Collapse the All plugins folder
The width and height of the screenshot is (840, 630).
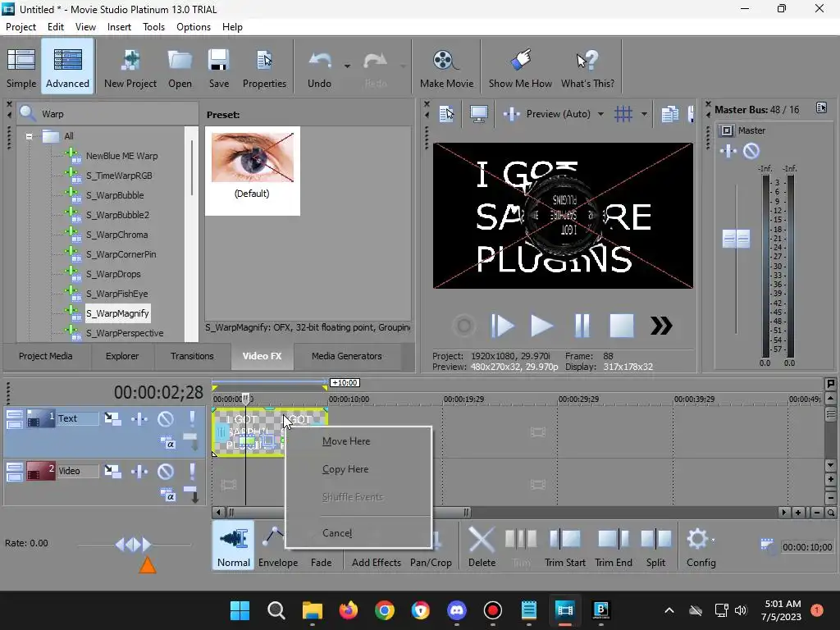point(29,136)
